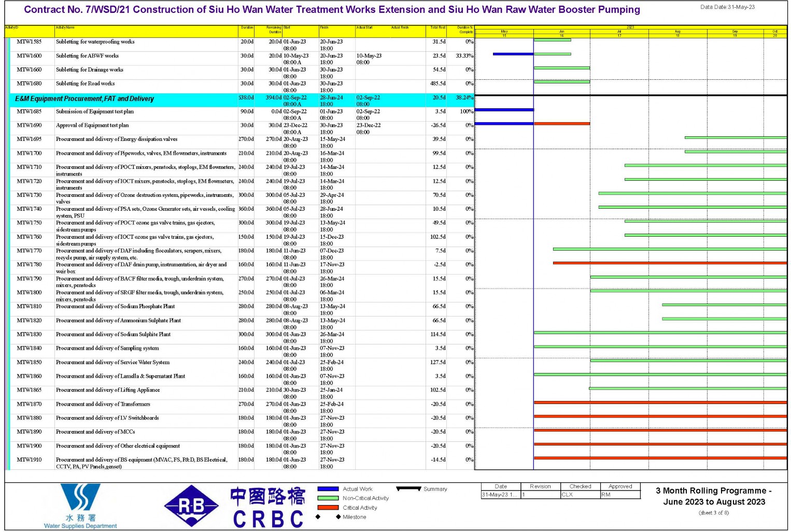Screen dimensions: 791x532
Task: Click the Summary bar symbol in legend
Action: 408,488
